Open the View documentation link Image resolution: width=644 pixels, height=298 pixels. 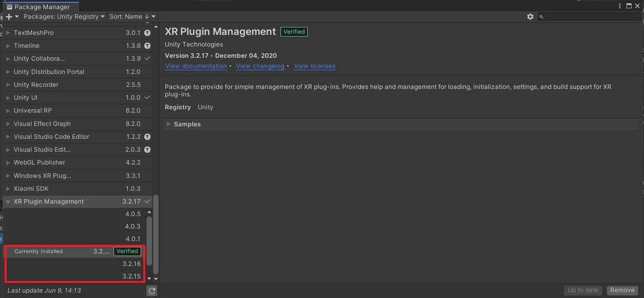(196, 66)
